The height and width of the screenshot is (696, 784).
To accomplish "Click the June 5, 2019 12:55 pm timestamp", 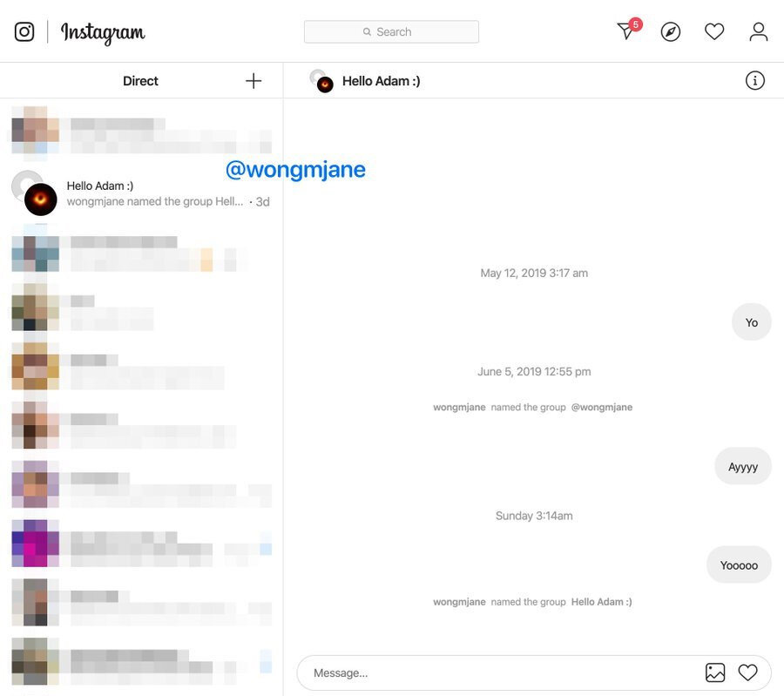I will point(534,371).
